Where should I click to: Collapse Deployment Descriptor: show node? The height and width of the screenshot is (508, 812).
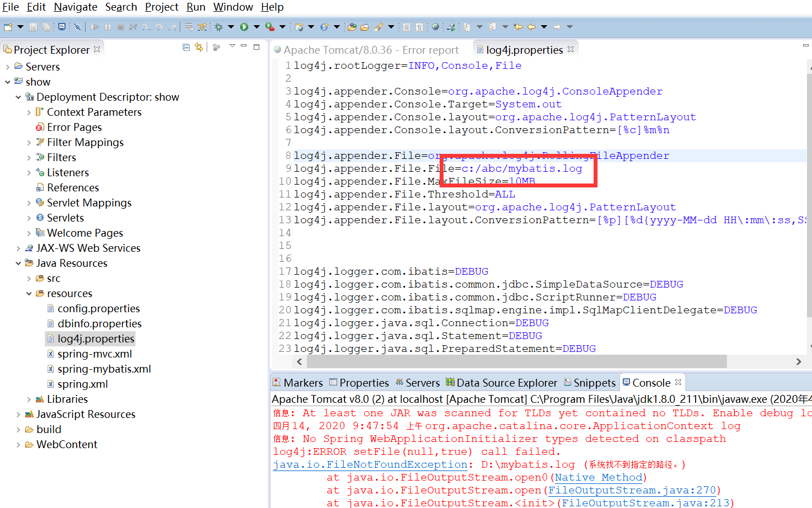tap(18, 97)
